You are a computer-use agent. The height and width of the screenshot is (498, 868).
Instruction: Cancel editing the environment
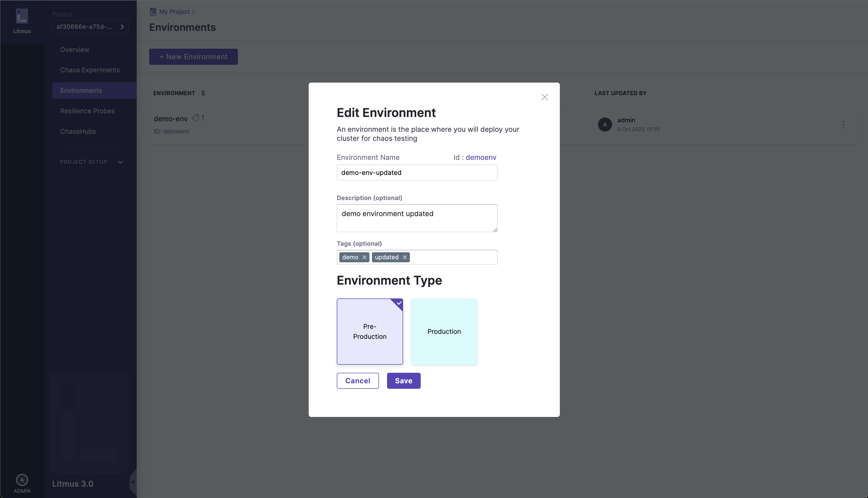coord(358,381)
